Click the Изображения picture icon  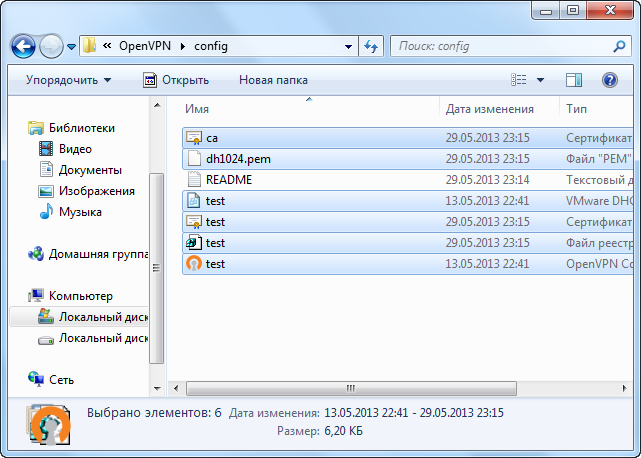(46, 191)
